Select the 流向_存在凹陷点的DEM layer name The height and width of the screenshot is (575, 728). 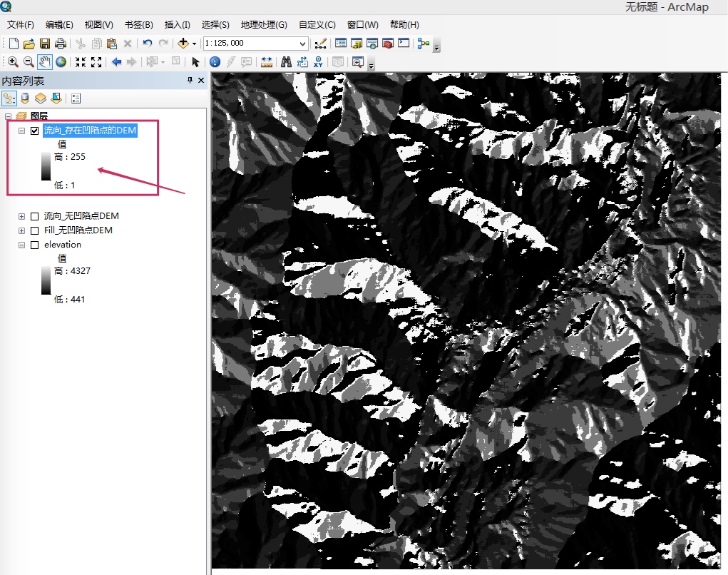tap(90, 131)
